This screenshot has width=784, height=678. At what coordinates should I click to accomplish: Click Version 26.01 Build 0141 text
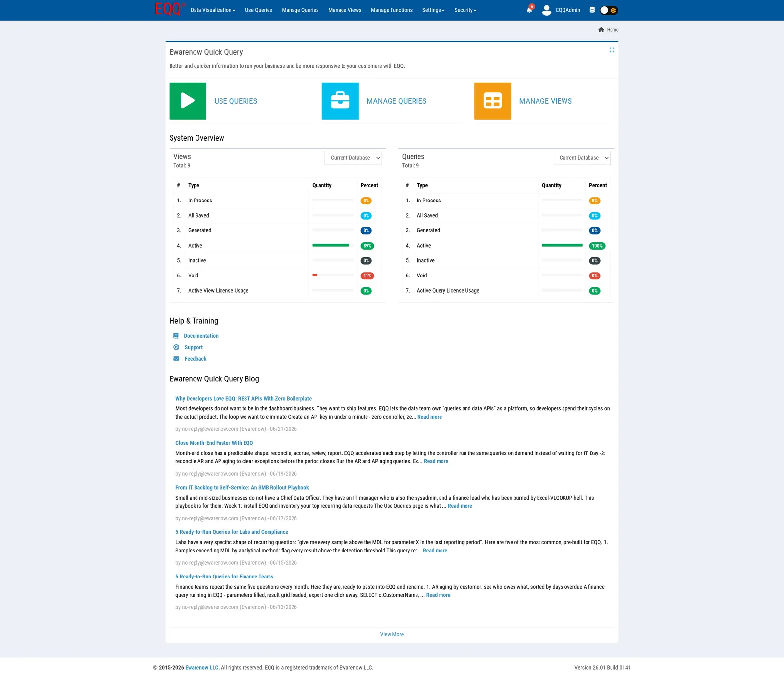point(602,668)
